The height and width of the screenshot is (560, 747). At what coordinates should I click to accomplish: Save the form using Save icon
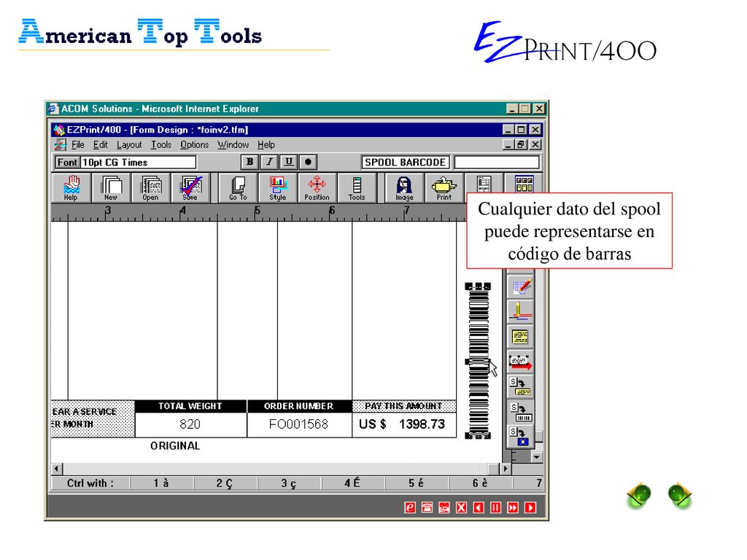pos(190,188)
